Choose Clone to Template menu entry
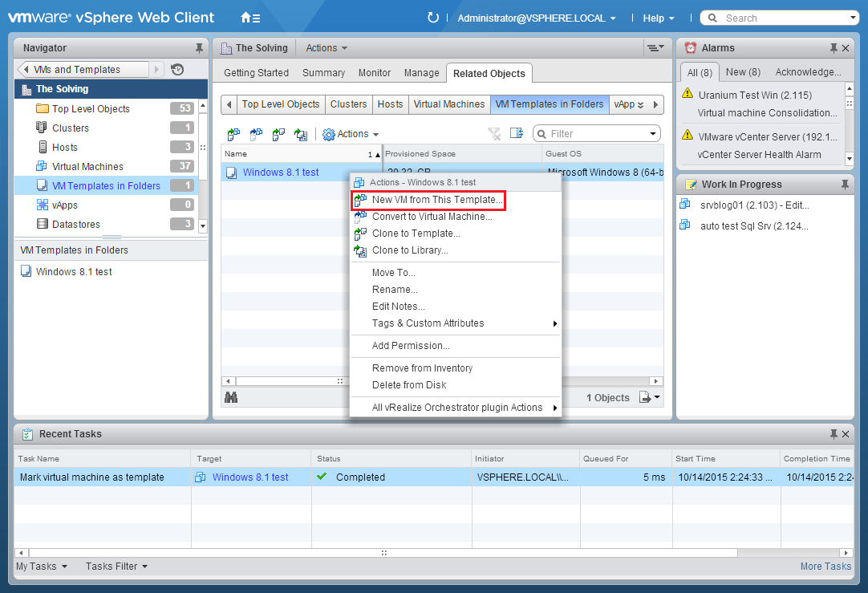 pos(416,233)
